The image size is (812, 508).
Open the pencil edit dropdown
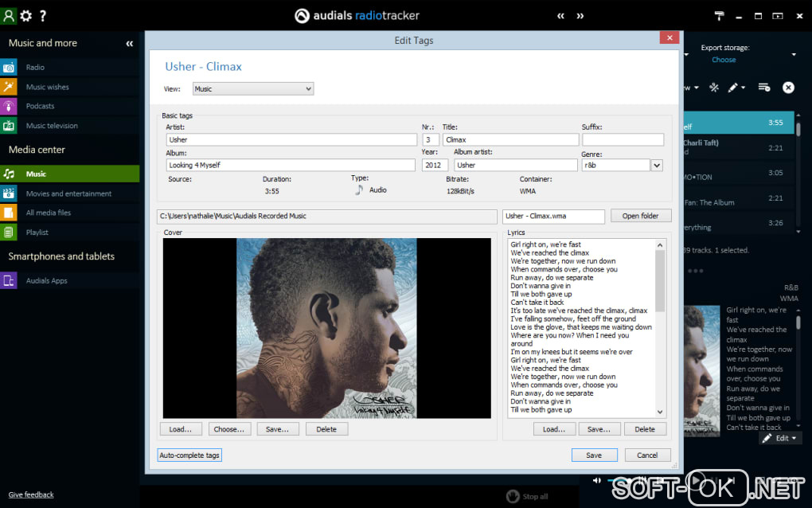(736, 88)
